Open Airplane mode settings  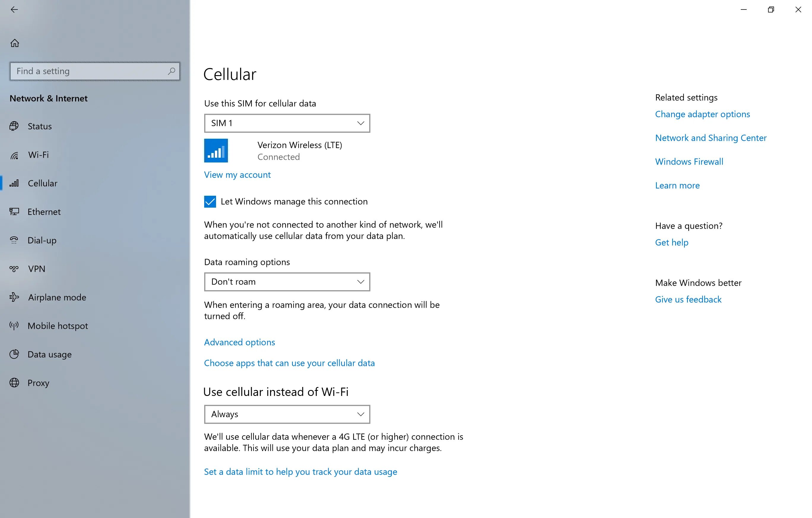click(x=94, y=297)
